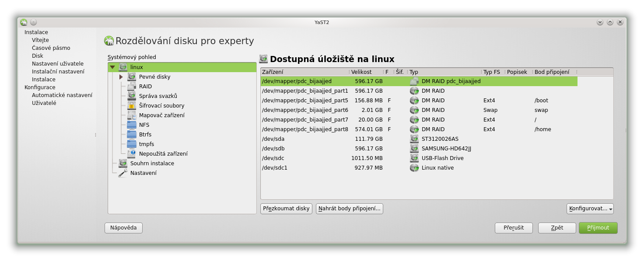Click the /home mount point cell
Image resolution: width=644 pixels, height=261 pixels.
tap(542, 129)
